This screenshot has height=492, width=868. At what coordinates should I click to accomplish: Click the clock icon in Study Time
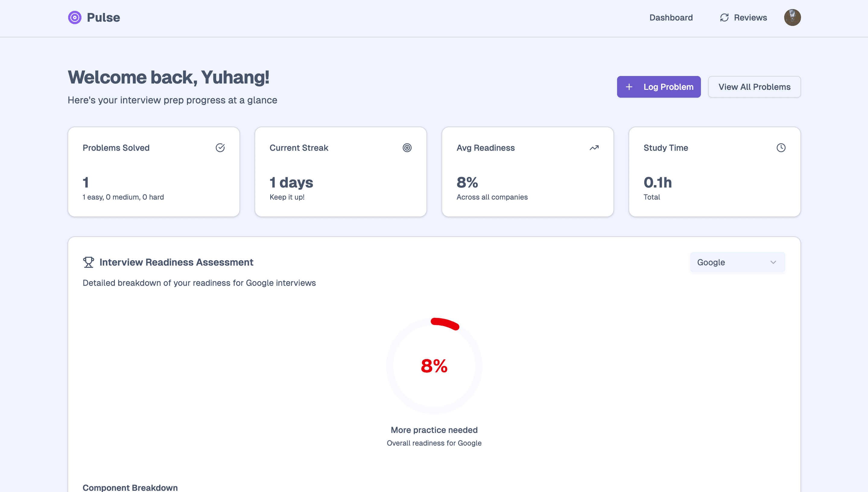[781, 148]
